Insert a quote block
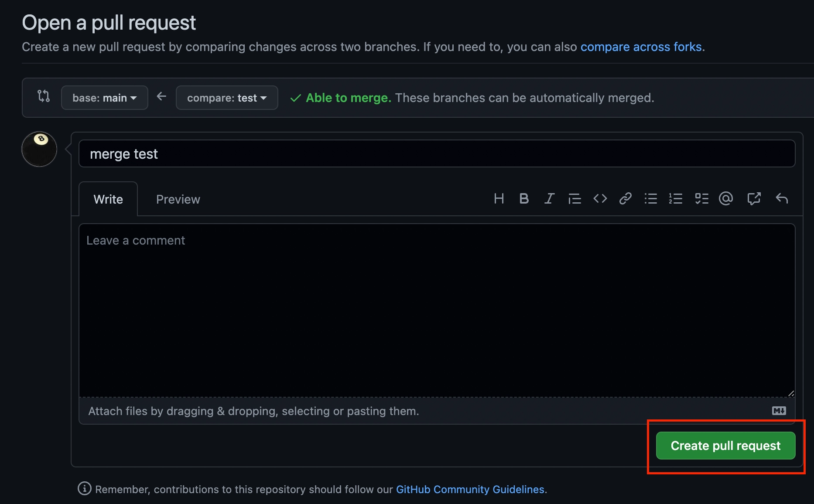Screen dimensions: 814x504 click(x=575, y=199)
